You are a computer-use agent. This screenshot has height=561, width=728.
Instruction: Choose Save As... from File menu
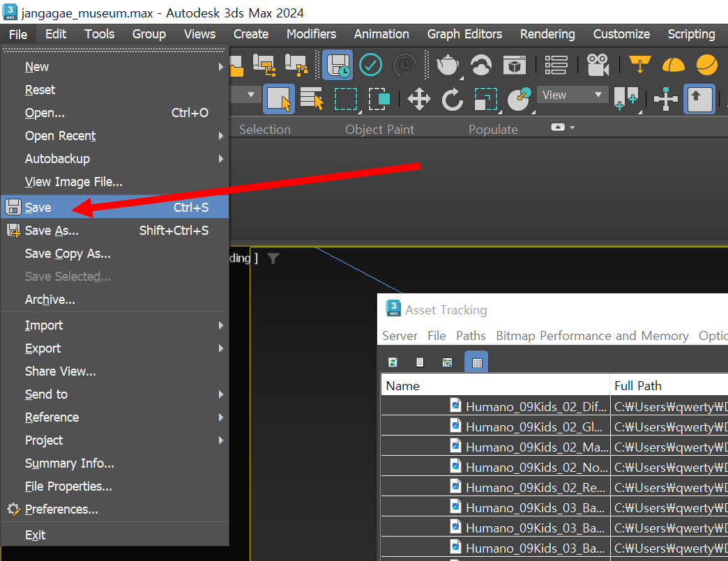(115, 231)
